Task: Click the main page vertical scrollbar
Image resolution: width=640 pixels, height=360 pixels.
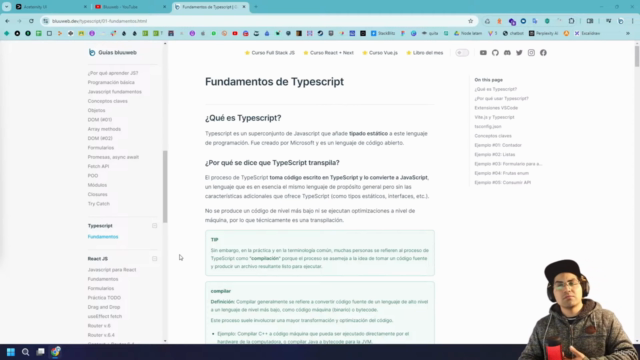Action: (637, 56)
